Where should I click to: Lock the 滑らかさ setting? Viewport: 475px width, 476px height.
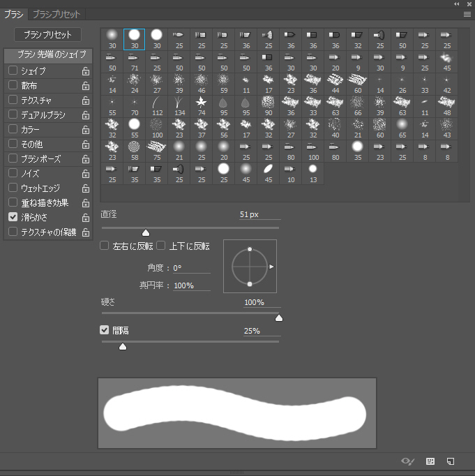coord(86,218)
